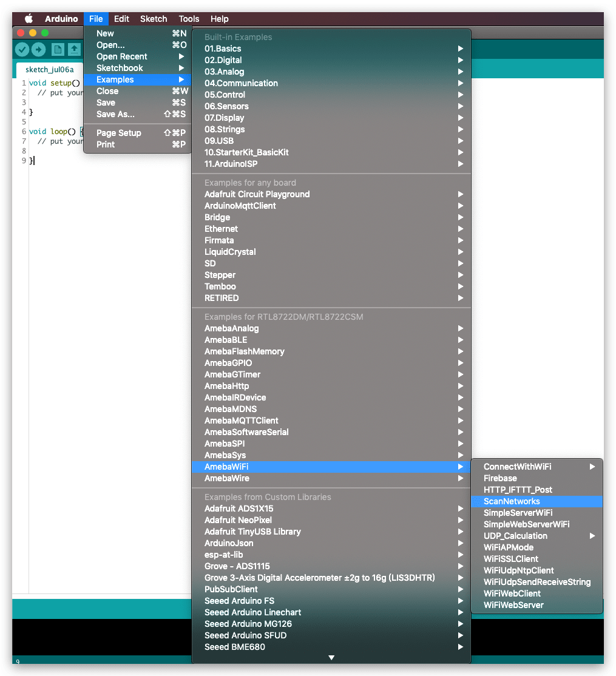616x676 pixels.
Task: Choose Close from the File menu
Action: click(137, 91)
